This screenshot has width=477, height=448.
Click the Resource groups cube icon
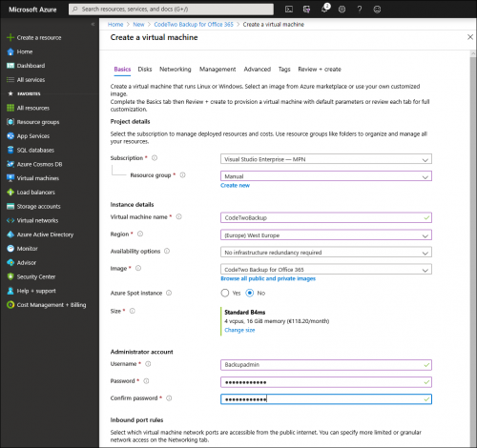[10, 122]
